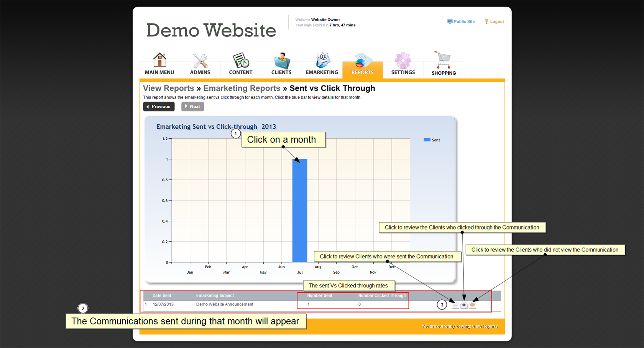Go to View Reports breadcrumb
Screen dimensions: 644x348
point(168,88)
